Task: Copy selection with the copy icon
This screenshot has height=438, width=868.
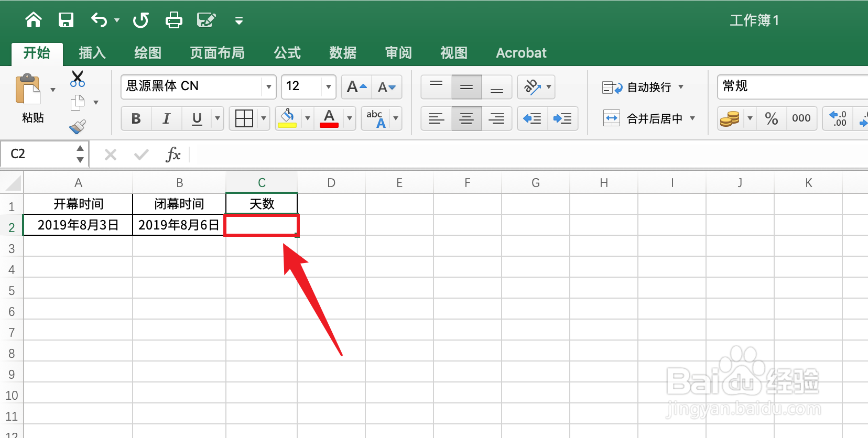Action: (x=78, y=102)
